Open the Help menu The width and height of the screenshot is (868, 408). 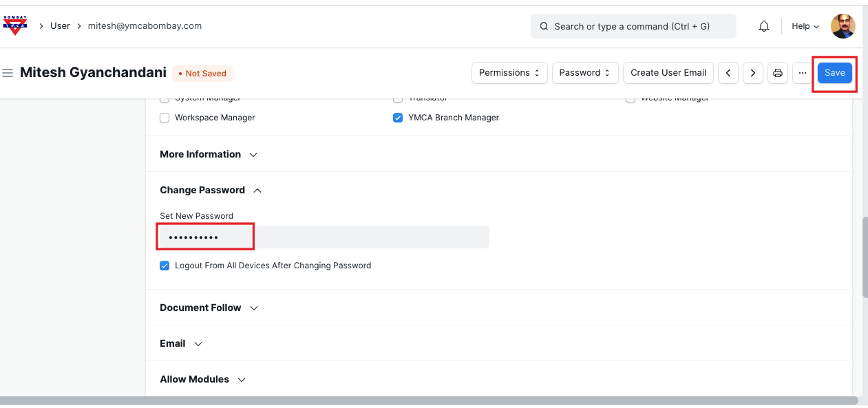point(805,26)
